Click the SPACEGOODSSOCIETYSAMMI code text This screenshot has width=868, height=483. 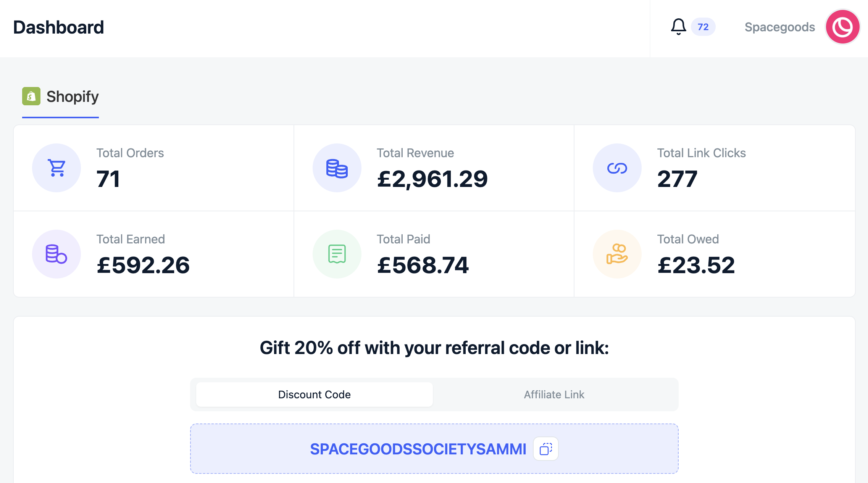418,449
